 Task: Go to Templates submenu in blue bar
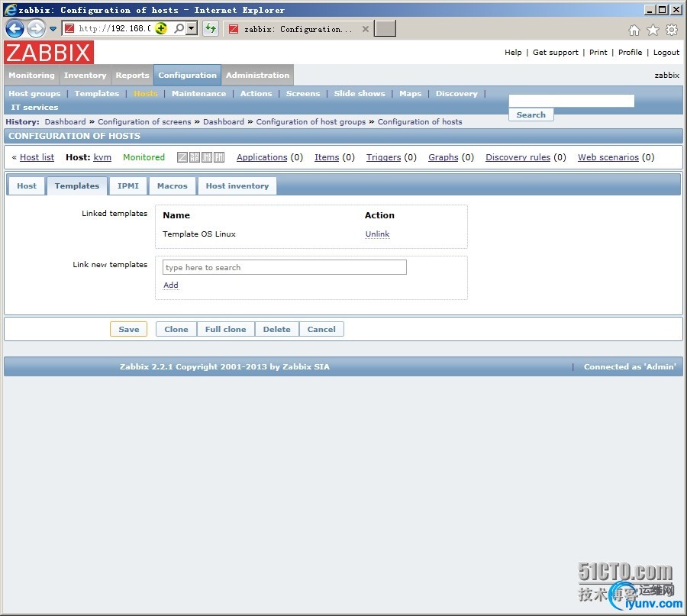[x=97, y=93]
